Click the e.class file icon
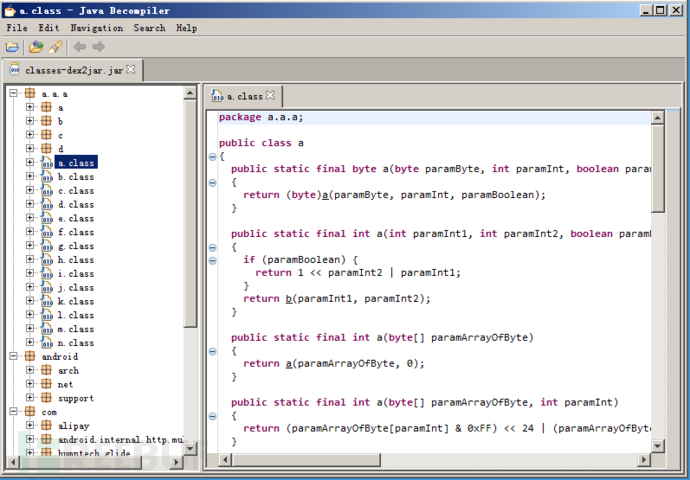 (x=47, y=218)
